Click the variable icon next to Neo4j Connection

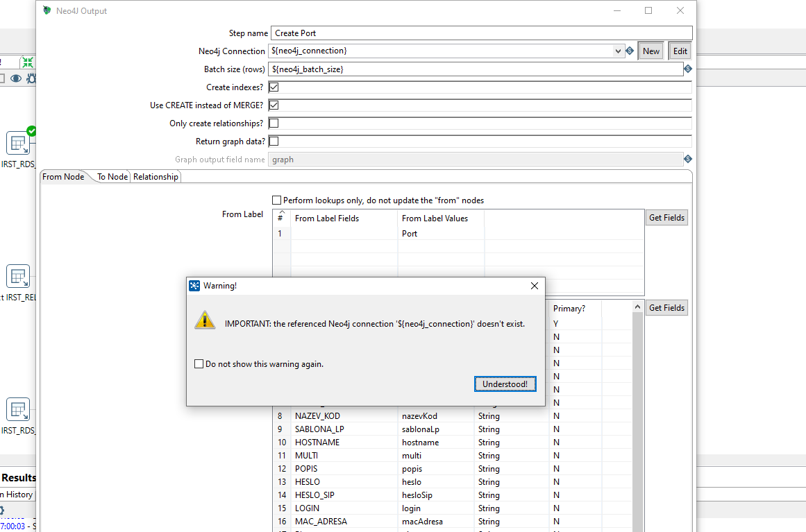pyautogui.click(x=630, y=51)
